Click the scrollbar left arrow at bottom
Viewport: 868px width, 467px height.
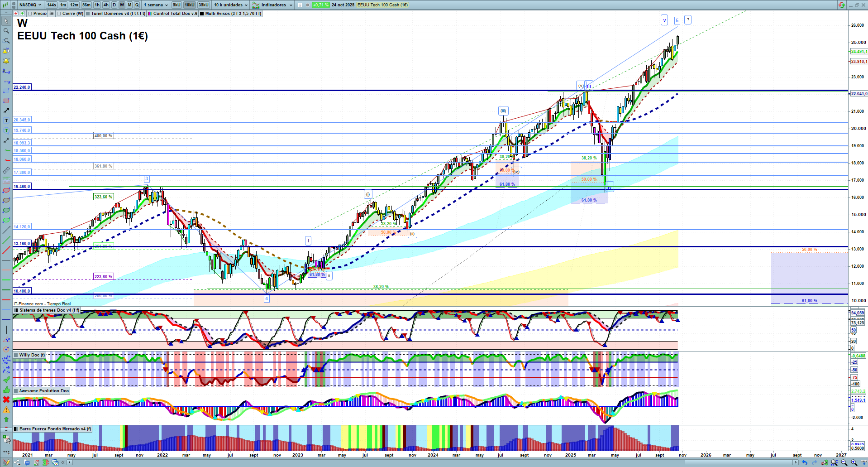tap(69, 462)
